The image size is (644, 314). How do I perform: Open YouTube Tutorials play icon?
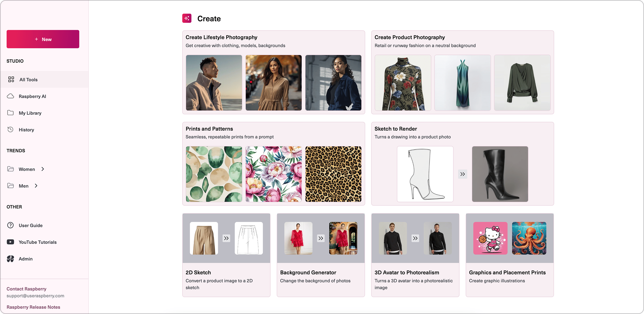click(x=10, y=242)
